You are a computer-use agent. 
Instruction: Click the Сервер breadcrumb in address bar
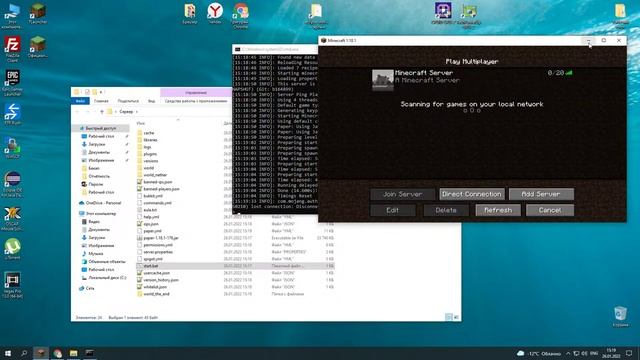(126, 111)
